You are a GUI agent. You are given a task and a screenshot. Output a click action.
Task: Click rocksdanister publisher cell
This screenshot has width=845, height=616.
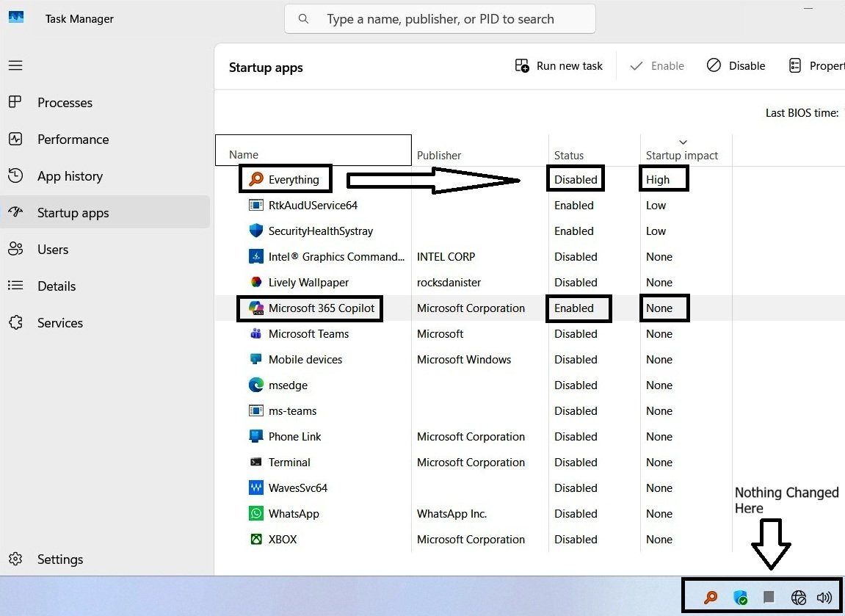[x=449, y=283]
